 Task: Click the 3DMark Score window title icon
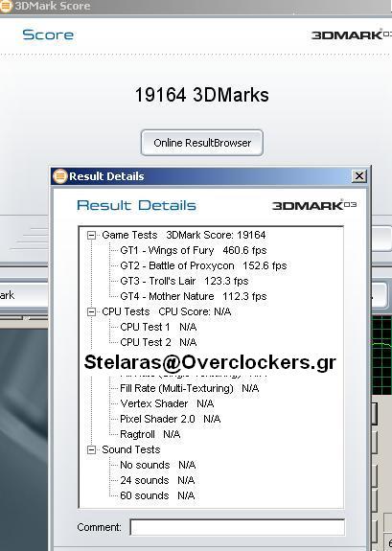6,6
